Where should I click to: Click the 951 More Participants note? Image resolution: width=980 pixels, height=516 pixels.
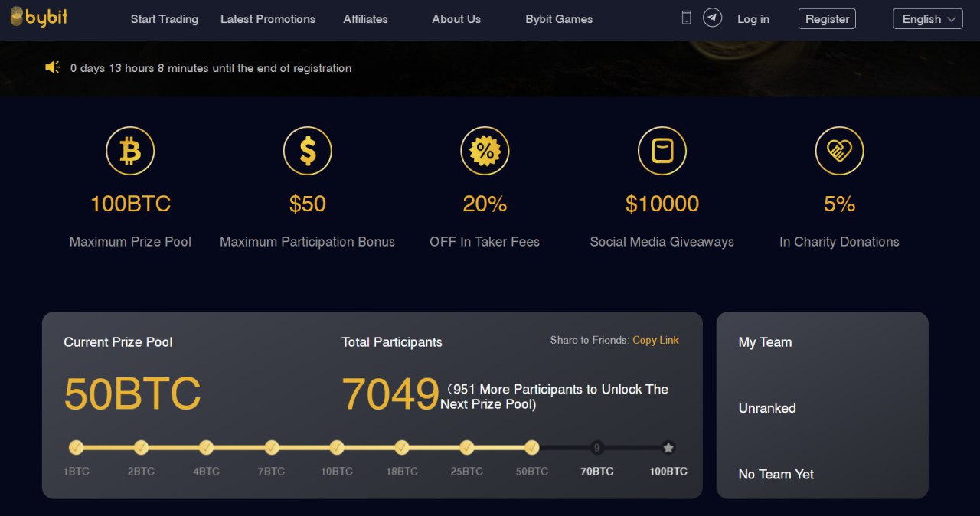tap(555, 397)
